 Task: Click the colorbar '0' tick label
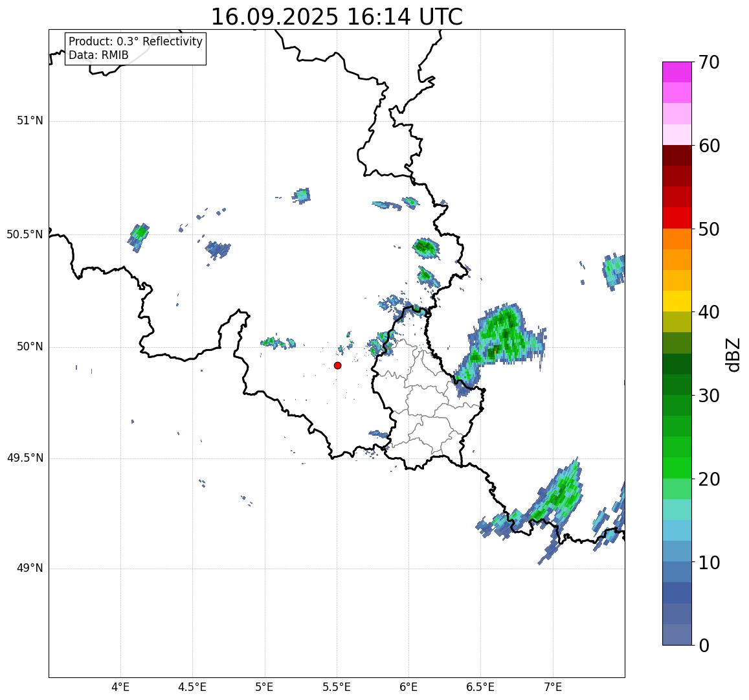(704, 646)
